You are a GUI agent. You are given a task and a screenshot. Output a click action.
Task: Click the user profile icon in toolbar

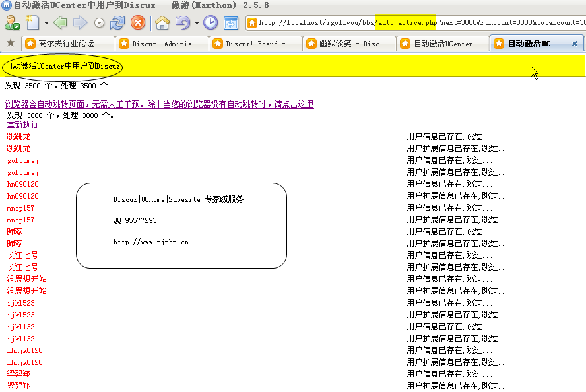click(12, 23)
